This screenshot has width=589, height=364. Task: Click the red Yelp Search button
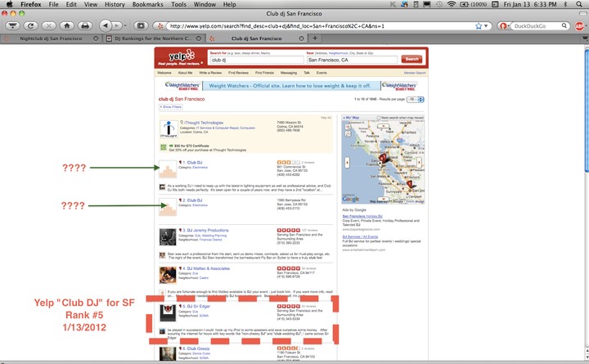tap(411, 60)
